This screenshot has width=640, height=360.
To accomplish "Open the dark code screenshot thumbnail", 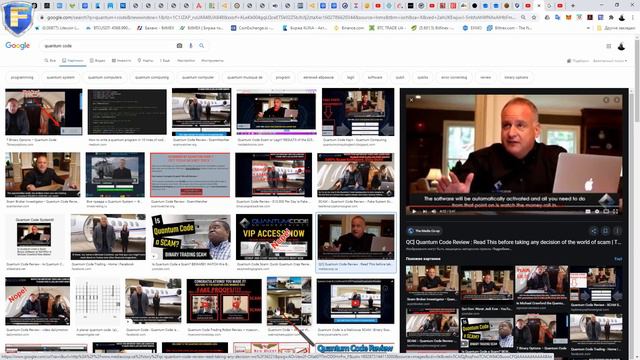I will point(127,112).
